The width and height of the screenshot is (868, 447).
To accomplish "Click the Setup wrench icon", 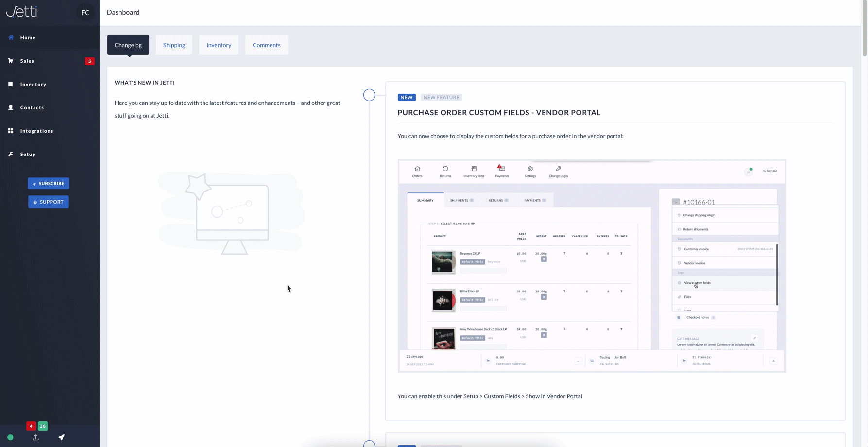I will pyautogui.click(x=11, y=154).
